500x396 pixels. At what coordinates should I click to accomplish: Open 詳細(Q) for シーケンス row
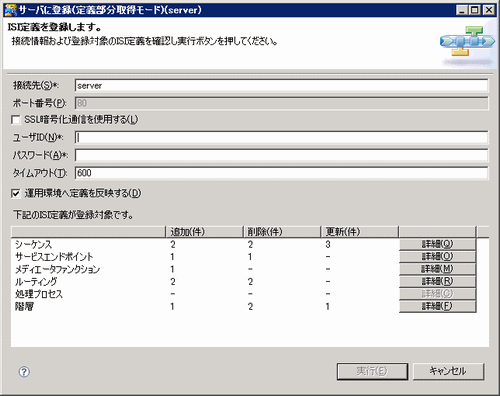click(437, 244)
